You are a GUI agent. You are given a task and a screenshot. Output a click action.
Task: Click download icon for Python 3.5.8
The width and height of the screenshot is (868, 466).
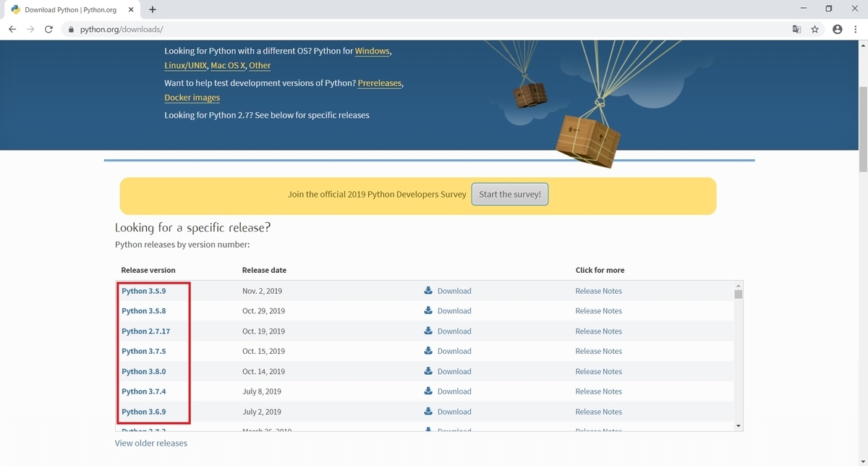point(428,310)
